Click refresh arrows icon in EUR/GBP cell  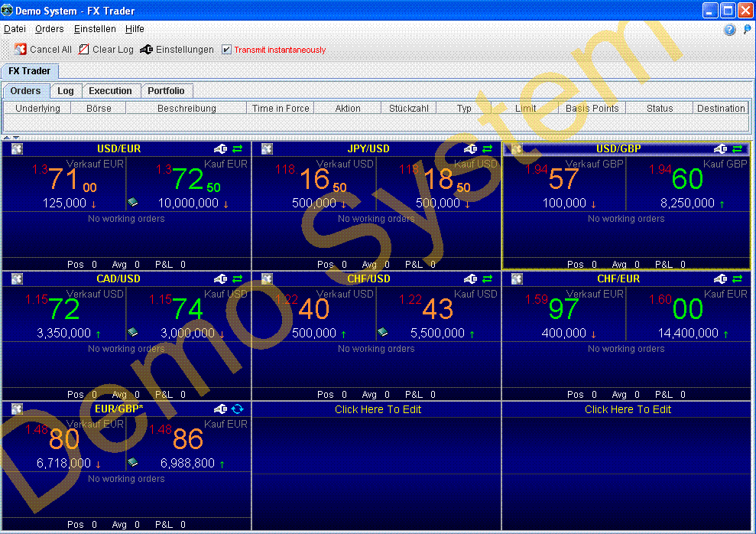(x=237, y=409)
